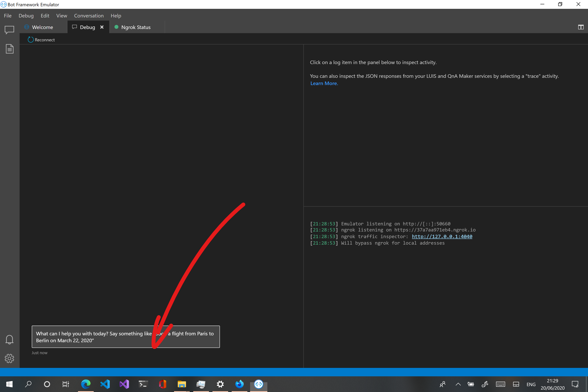
Task: Open the command prompt from the taskbar
Action: point(143,384)
